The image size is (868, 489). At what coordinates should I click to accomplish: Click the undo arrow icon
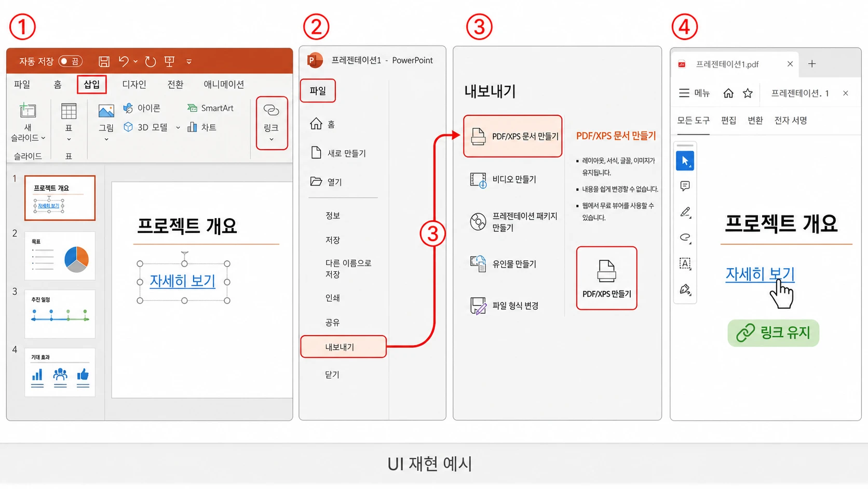click(124, 61)
